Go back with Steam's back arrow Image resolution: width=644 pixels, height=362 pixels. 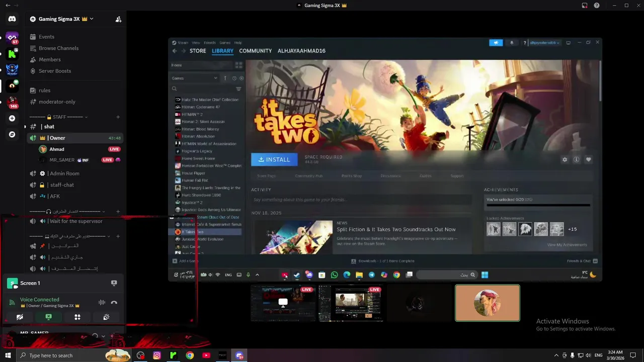(175, 51)
